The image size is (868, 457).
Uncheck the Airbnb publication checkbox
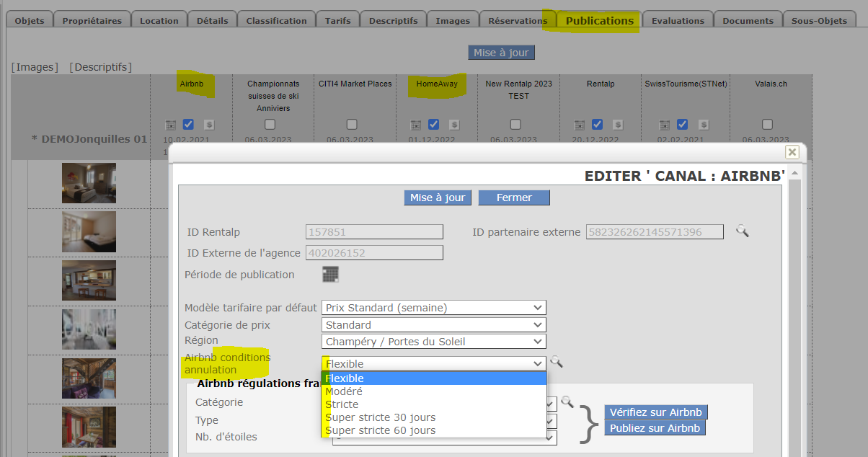[188, 124]
